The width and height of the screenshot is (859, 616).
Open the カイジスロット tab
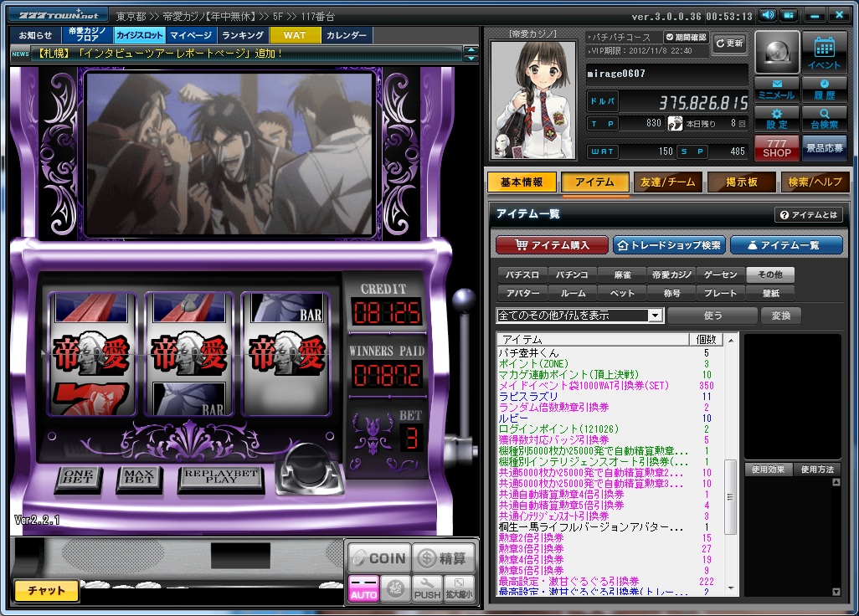pos(140,35)
